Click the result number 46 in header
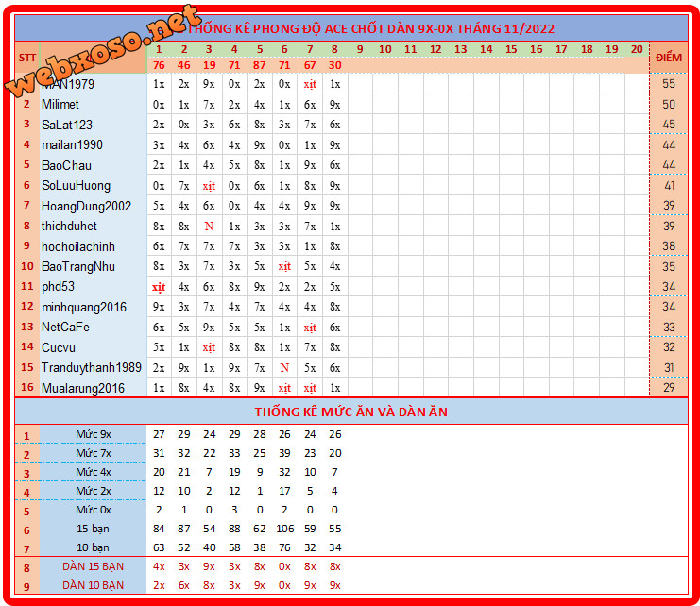The width and height of the screenshot is (700, 606). tap(183, 65)
